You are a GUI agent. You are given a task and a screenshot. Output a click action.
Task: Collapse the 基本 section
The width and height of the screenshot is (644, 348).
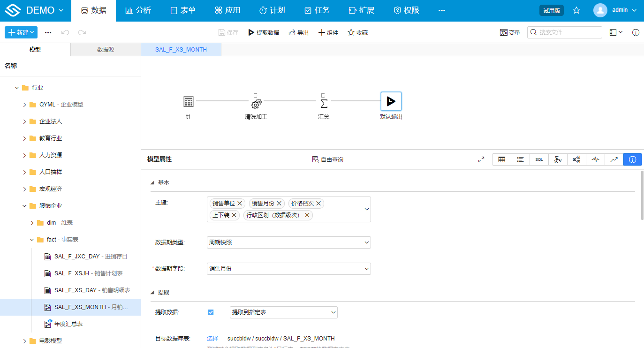152,183
